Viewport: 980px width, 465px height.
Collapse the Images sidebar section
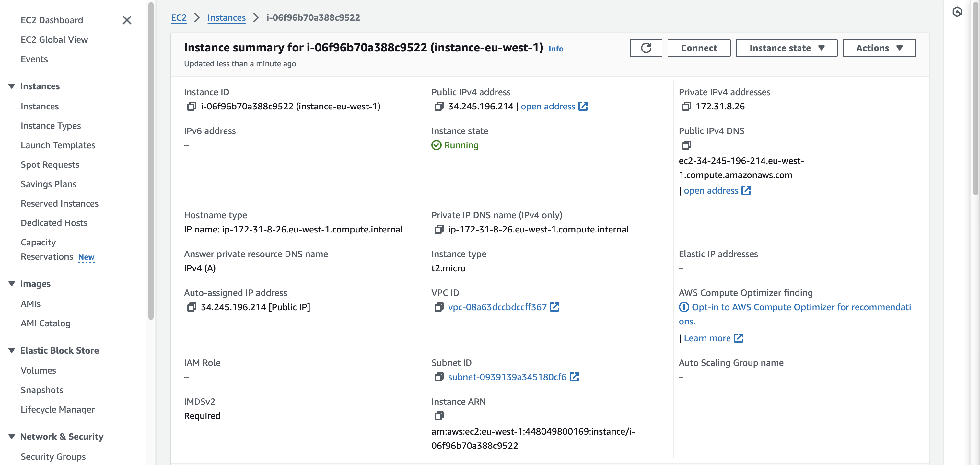point(12,284)
